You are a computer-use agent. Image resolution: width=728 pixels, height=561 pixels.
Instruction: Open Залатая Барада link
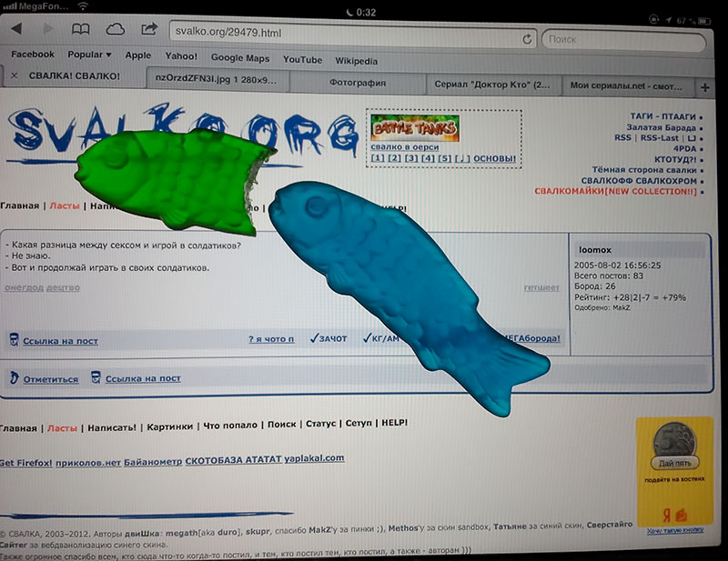(662, 127)
